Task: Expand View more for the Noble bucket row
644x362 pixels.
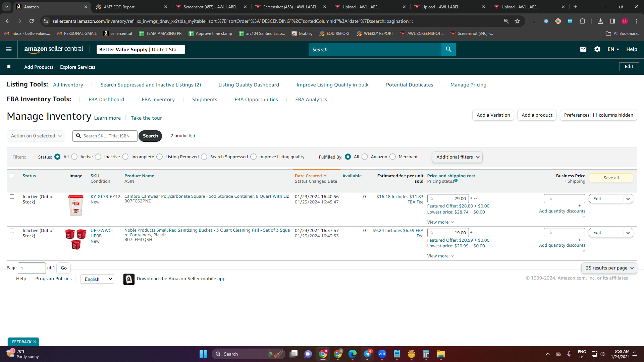Action: point(440,256)
